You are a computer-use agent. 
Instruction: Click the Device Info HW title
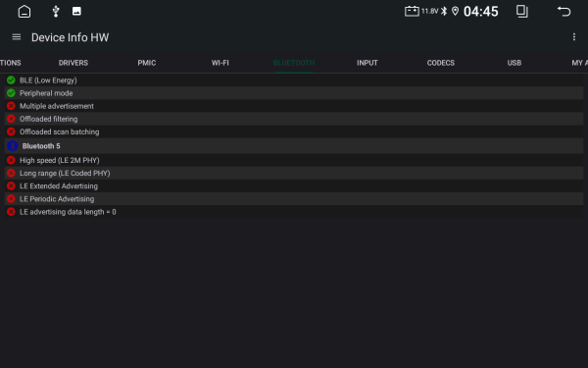click(71, 37)
